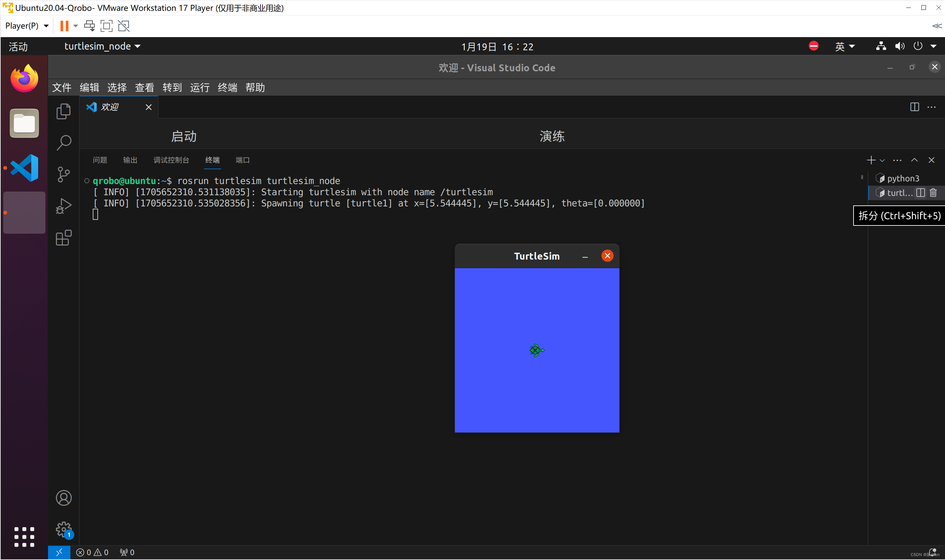Open editor more actions ellipsis

coord(932,107)
